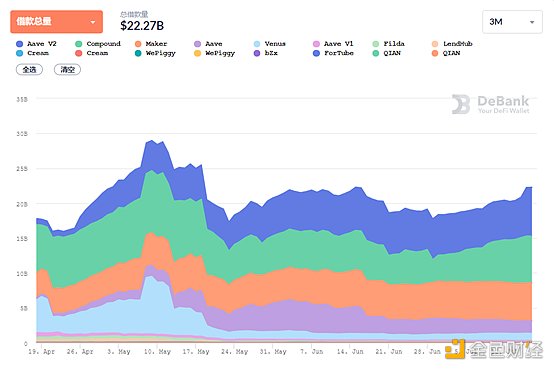Click the Venus light-blue legend dot
This screenshot has height=370, width=554.
[x=257, y=44]
